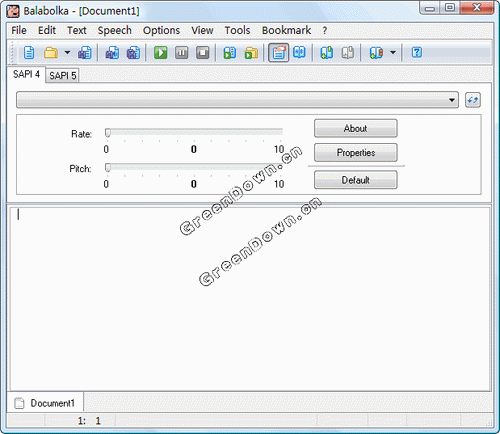
Task: Pause speech with the toolbar pause icon
Action: coord(182,53)
